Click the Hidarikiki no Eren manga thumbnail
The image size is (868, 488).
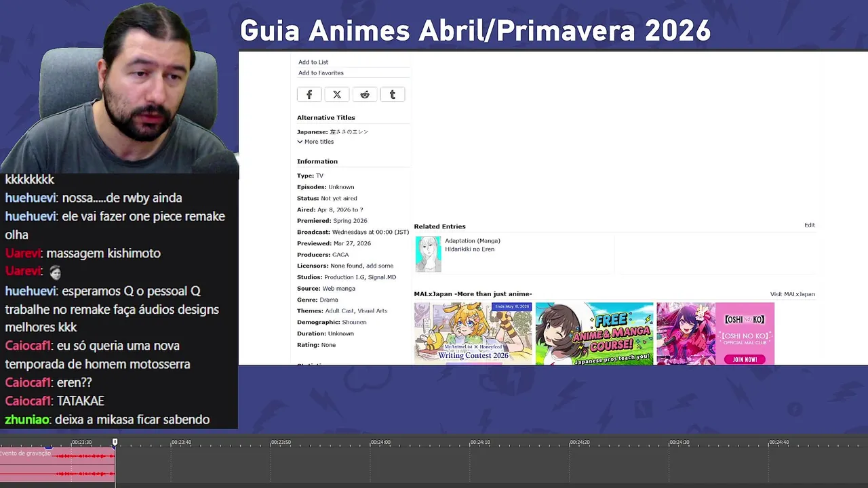point(429,254)
